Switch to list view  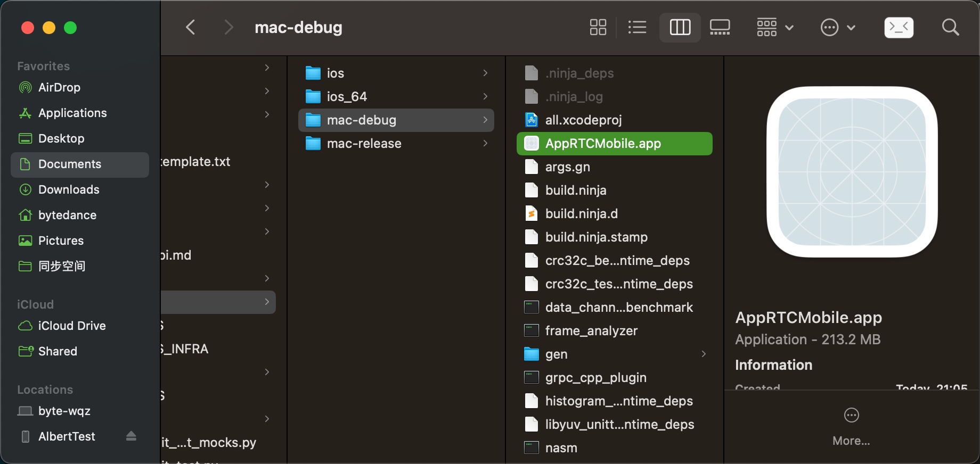click(x=637, y=27)
